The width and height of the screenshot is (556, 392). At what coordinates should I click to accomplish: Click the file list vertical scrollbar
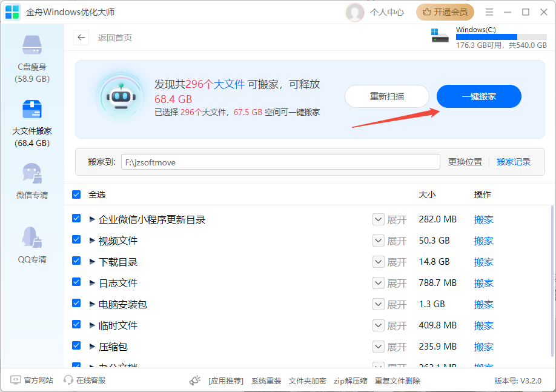[552, 281]
